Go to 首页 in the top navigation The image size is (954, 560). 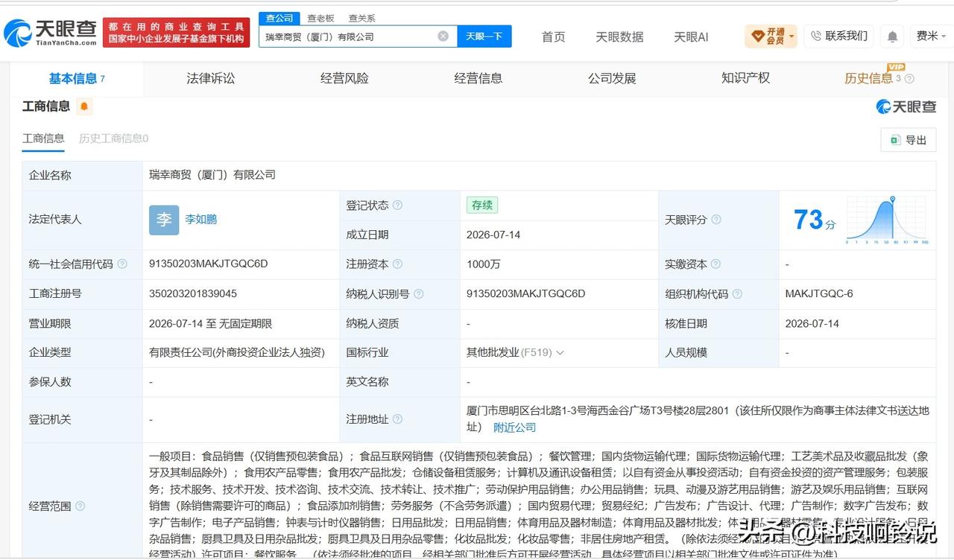pos(553,36)
